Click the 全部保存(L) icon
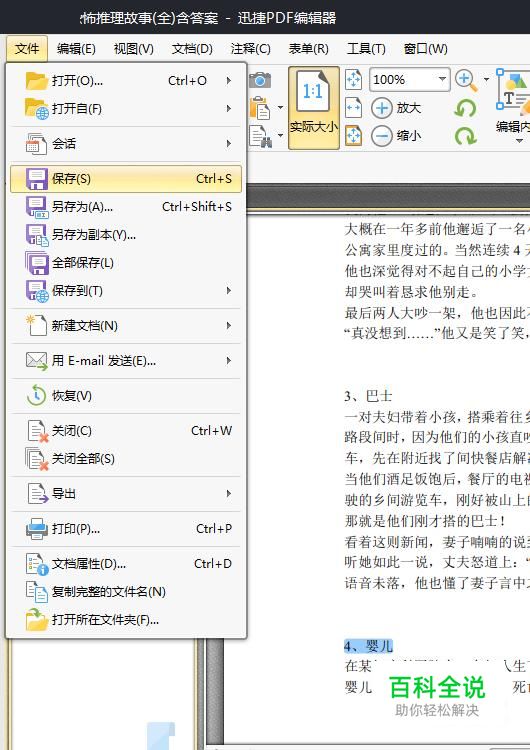 tap(36, 263)
